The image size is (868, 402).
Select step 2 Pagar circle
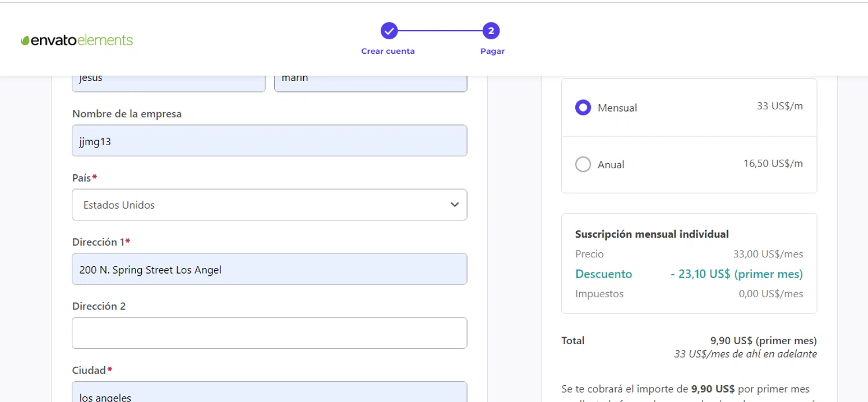click(491, 31)
